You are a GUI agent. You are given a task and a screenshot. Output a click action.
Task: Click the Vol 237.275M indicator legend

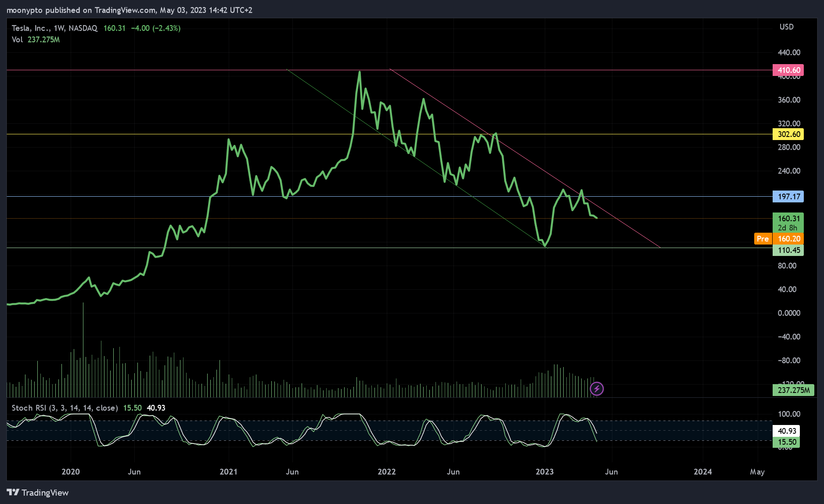coord(36,40)
